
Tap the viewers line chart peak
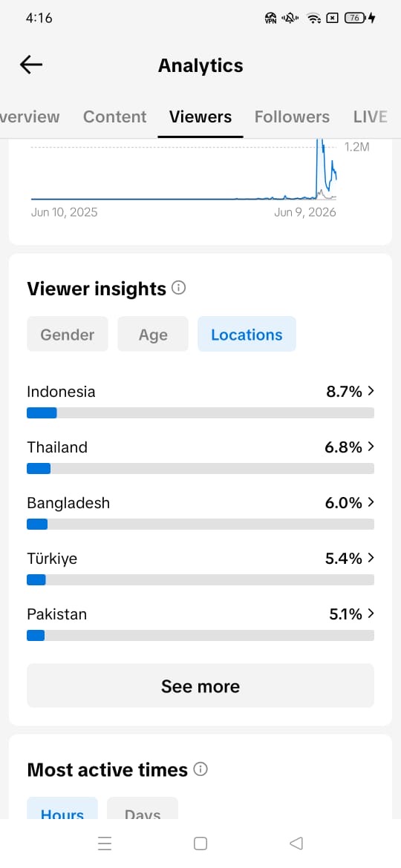pyautogui.click(x=319, y=145)
